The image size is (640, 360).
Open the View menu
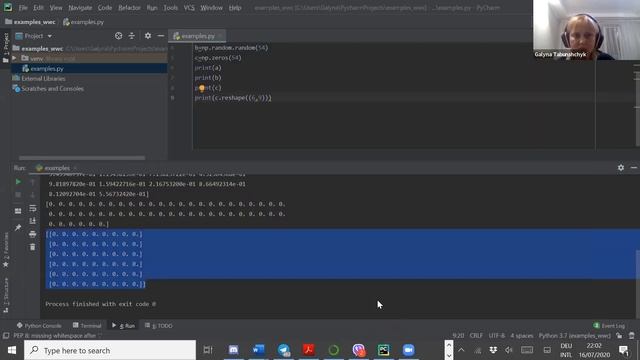pos(56,8)
